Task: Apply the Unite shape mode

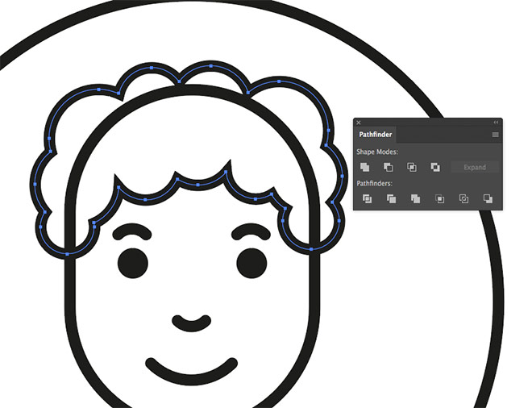Action: pos(364,167)
